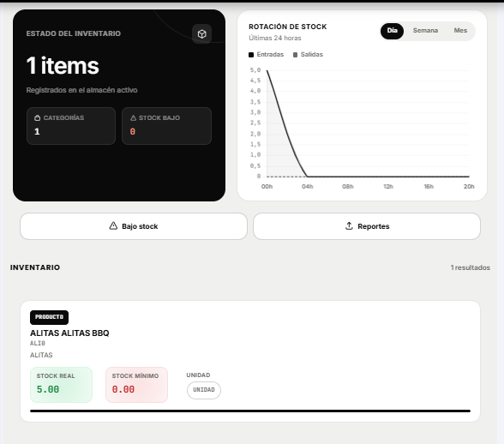The height and width of the screenshot is (444, 504).
Task: Click the UNIDAD unit pill
Action: [x=204, y=390]
